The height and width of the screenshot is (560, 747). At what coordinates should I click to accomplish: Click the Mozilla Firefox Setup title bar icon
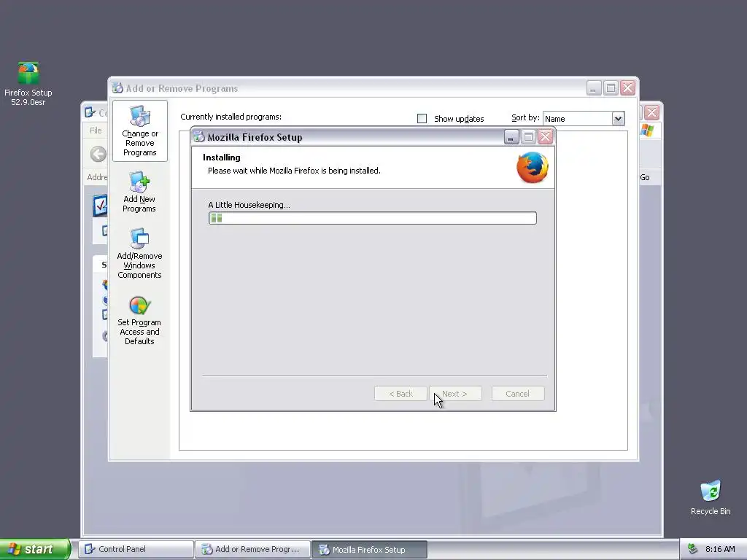(x=199, y=137)
